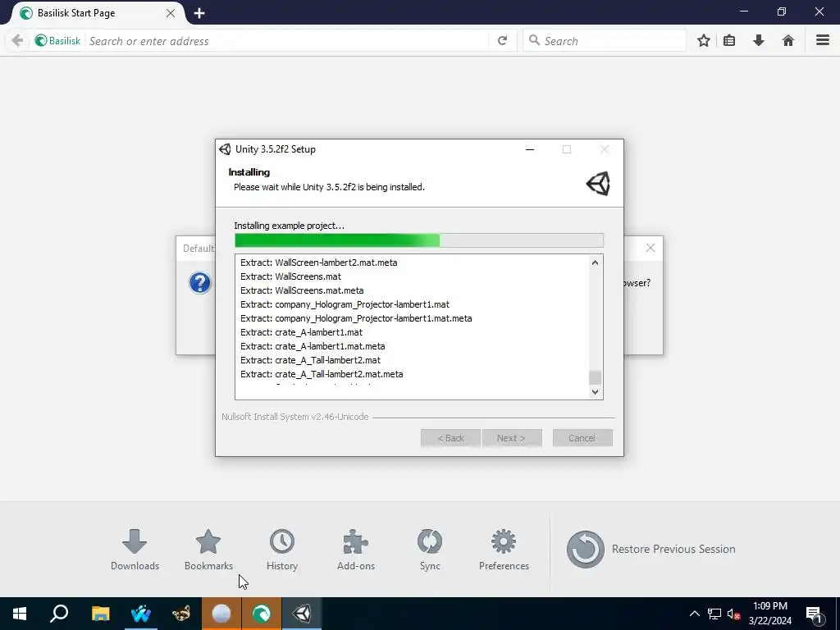Go to home page via house icon
Viewport: 840px width, 630px height.
click(x=788, y=41)
